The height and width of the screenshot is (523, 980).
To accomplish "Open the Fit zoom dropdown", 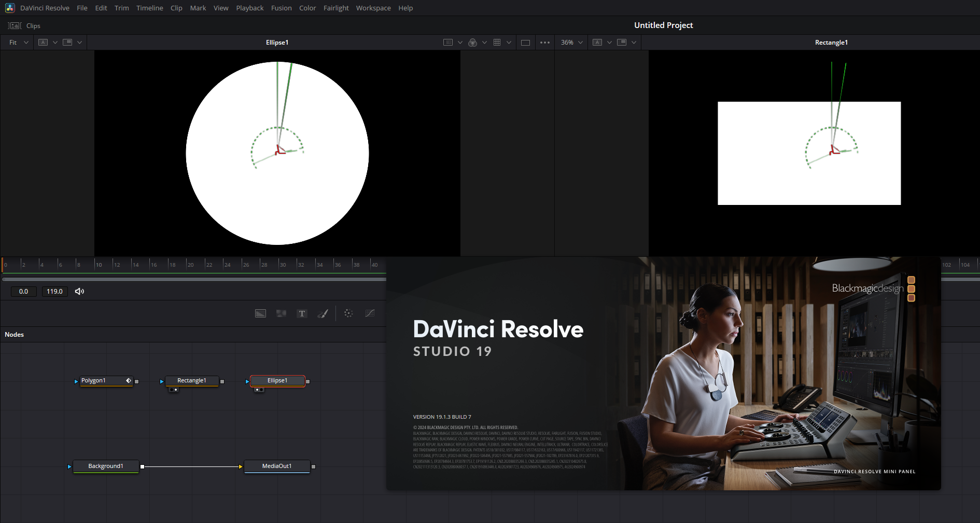I will click(x=19, y=43).
